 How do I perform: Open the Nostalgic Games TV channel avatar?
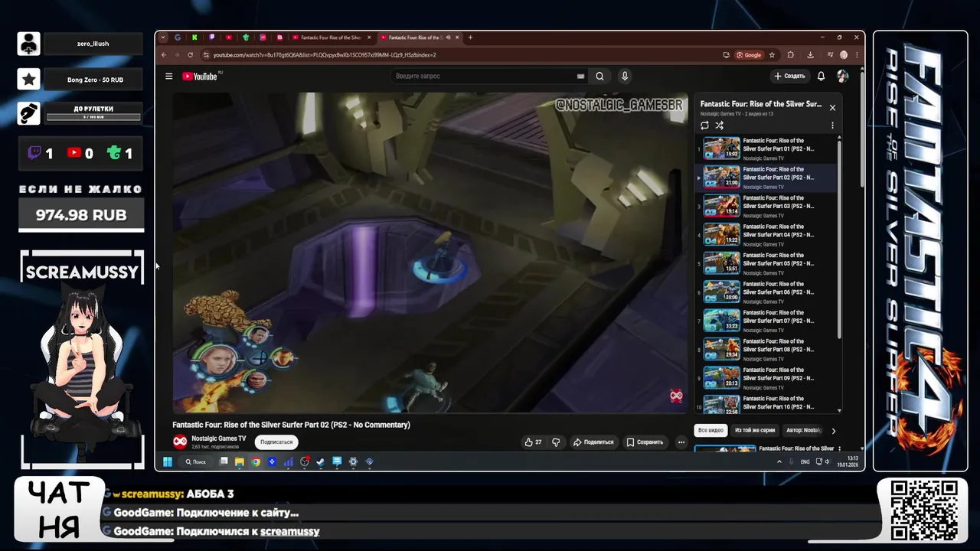coord(180,442)
